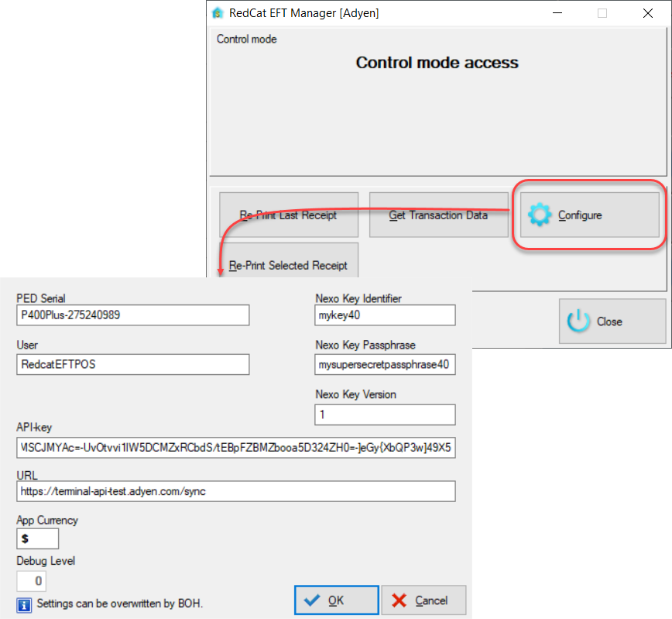Close the EFT Manager
This screenshot has width=672, height=619.
[612, 322]
